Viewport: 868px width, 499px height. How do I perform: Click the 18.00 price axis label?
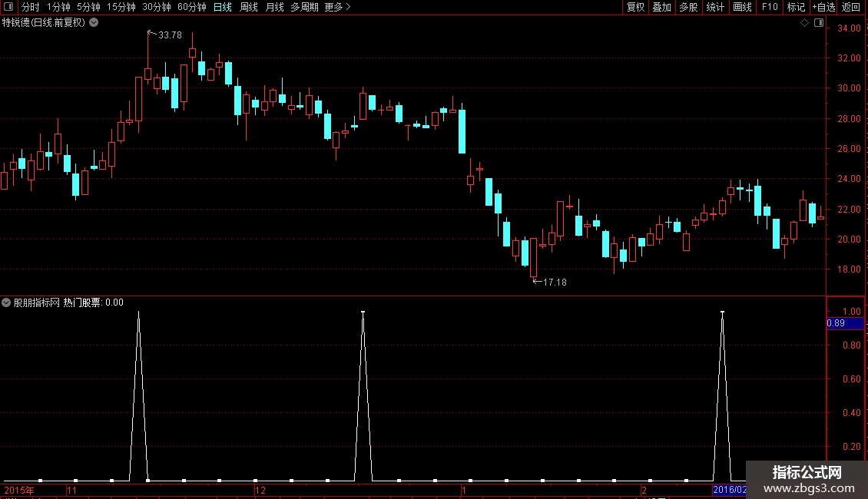point(849,269)
